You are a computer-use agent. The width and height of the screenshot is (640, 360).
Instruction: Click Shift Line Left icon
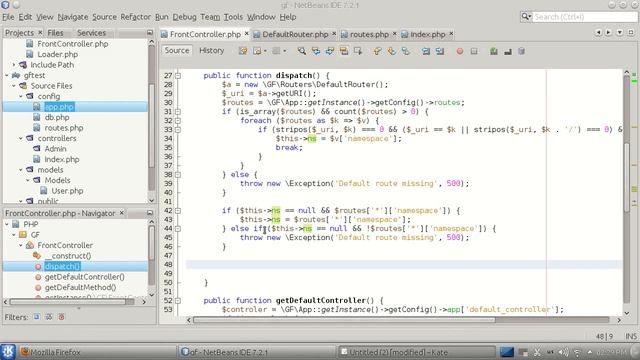(x=426, y=51)
